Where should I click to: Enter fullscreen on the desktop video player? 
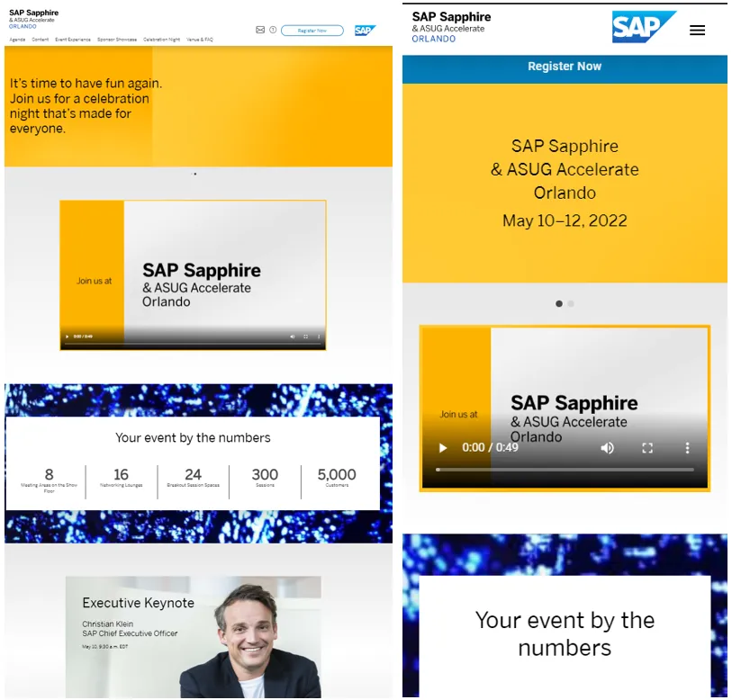pyautogui.click(x=305, y=337)
